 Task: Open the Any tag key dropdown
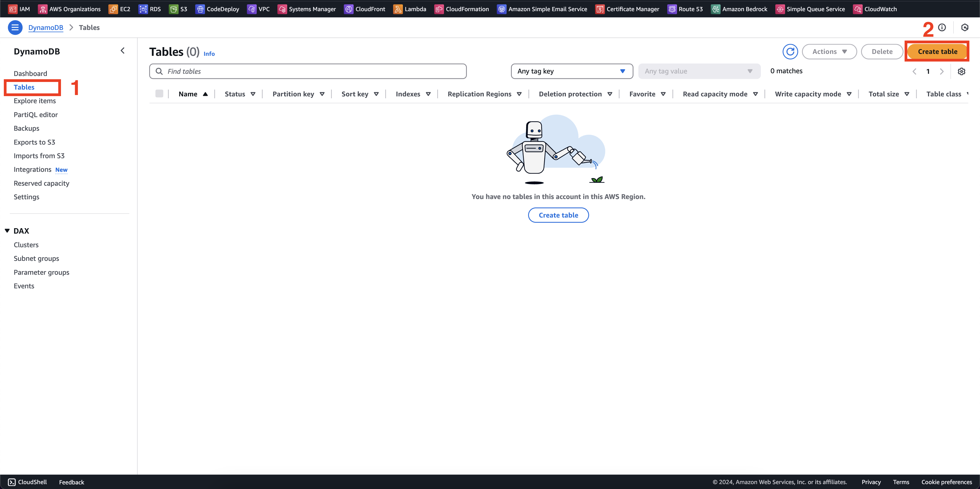[x=572, y=71]
